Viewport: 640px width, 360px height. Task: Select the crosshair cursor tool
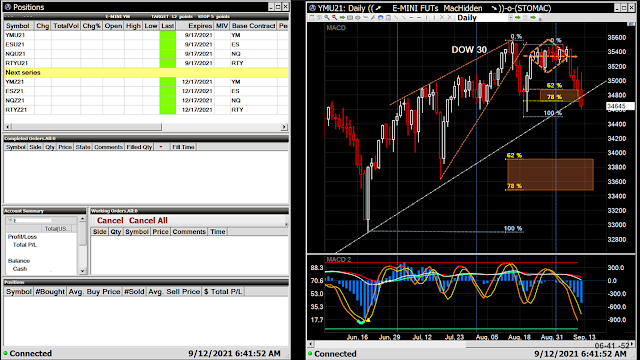358,18
